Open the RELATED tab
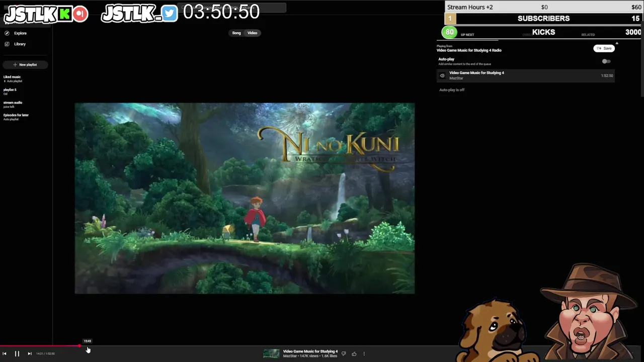Image resolution: width=644 pixels, height=362 pixels. 588,35
